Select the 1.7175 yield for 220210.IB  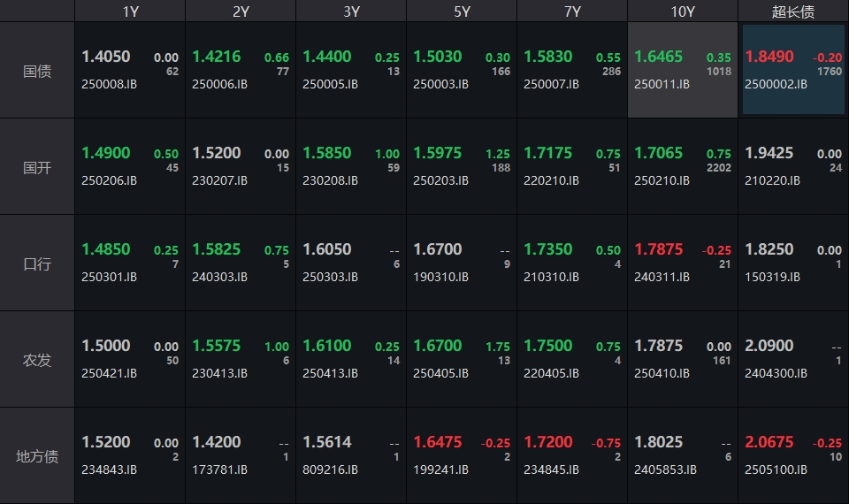click(548, 153)
